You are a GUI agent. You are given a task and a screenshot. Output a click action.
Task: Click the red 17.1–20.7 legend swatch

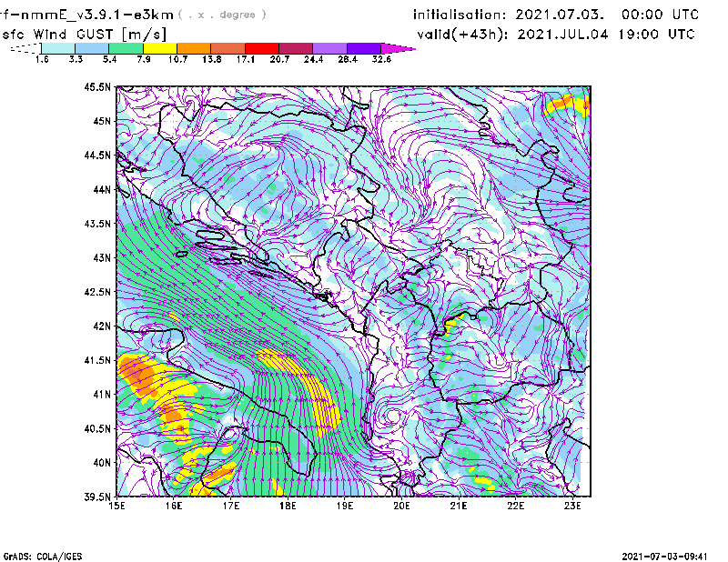click(262, 48)
